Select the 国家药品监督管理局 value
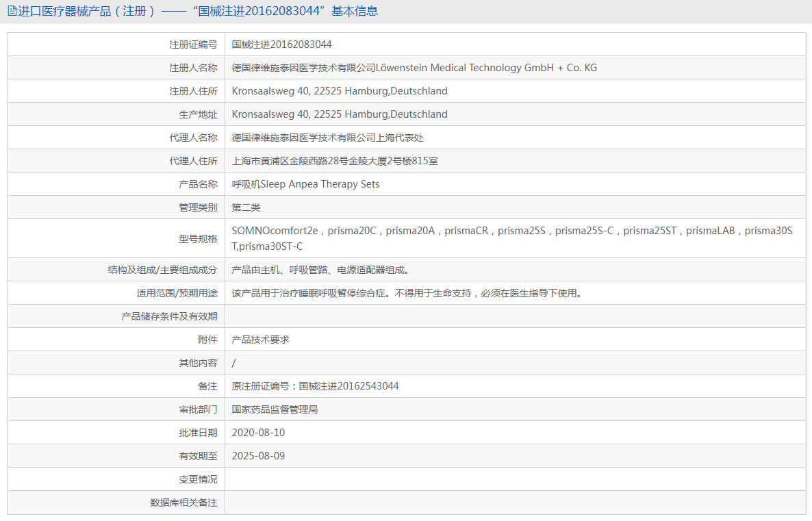 [x=275, y=409]
